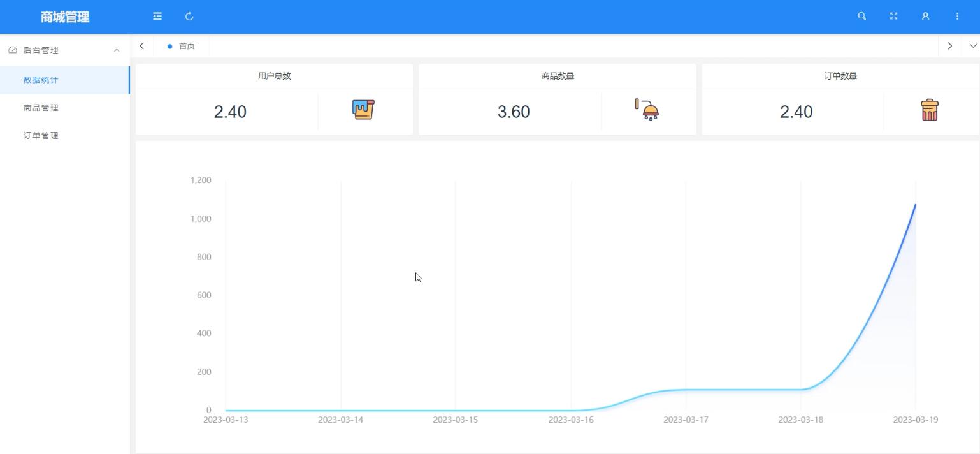Open the search icon in top bar
This screenshot has height=454, width=980.
[861, 17]
